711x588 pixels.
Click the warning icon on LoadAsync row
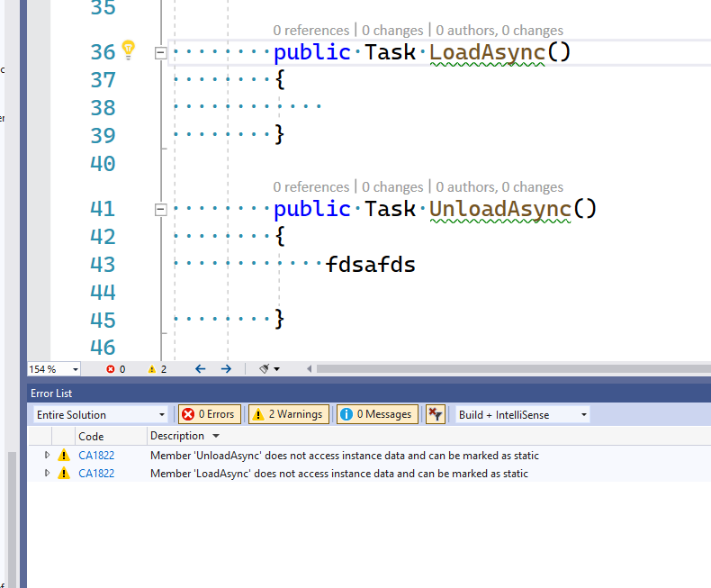coord(64,473)
